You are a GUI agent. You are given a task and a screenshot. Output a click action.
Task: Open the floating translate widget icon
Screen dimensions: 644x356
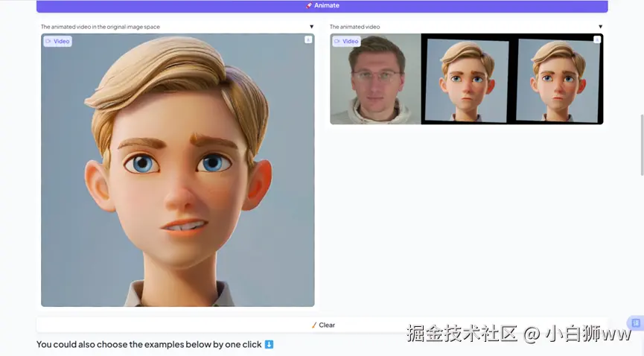pos(636,322)
